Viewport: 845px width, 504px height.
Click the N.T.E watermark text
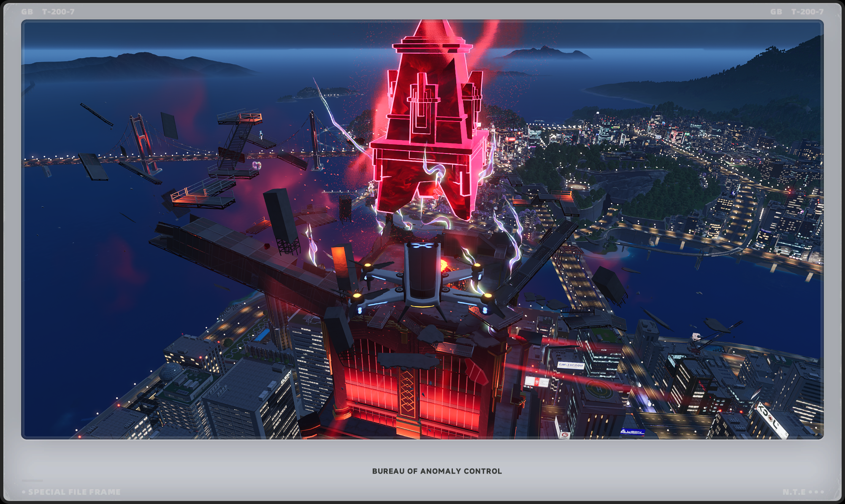point(794,492)
